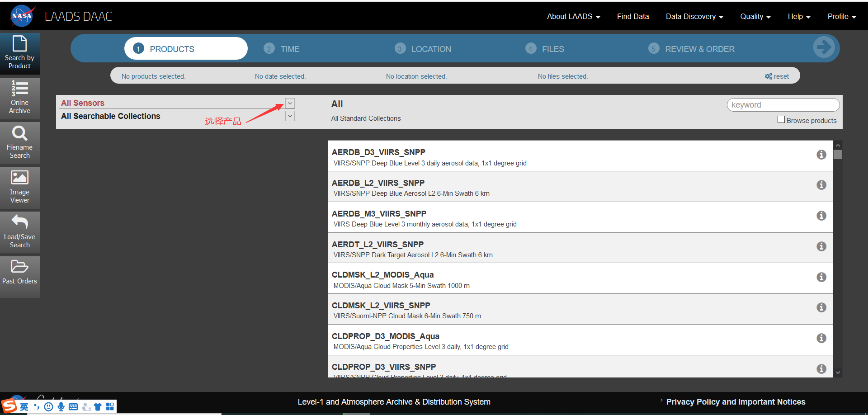This screenshot has height=415, width=868.
Task: Open the Quality menu
Action: pyautogui.click(x=755, y=17)
